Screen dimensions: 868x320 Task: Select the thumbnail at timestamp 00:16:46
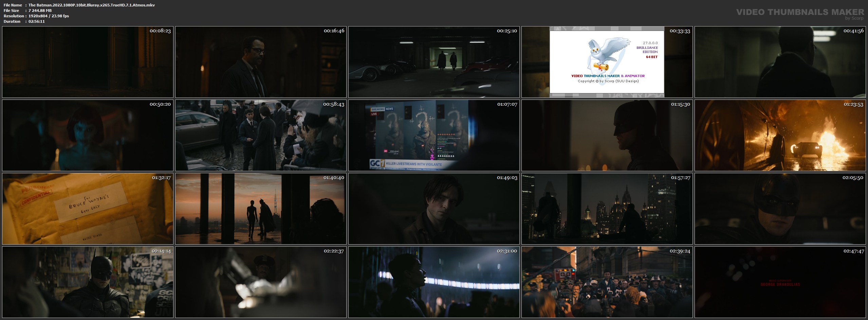tap(261, 62)
